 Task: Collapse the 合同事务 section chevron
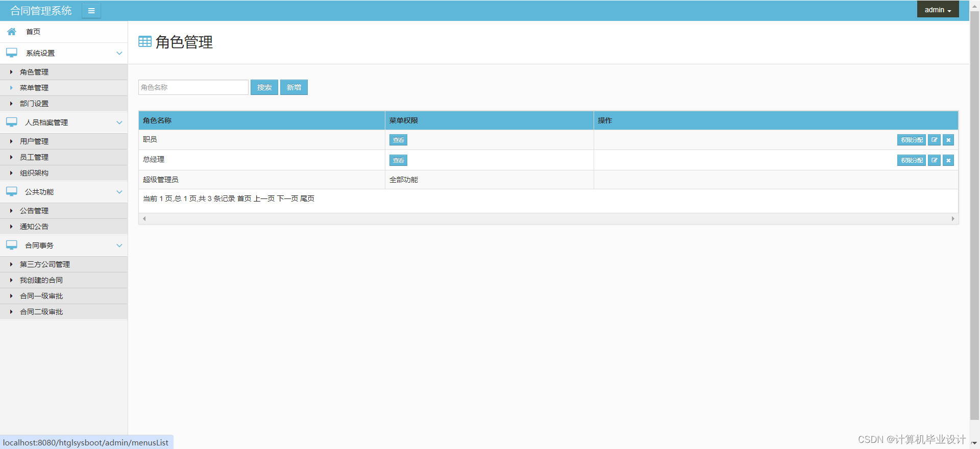point(119,245)
